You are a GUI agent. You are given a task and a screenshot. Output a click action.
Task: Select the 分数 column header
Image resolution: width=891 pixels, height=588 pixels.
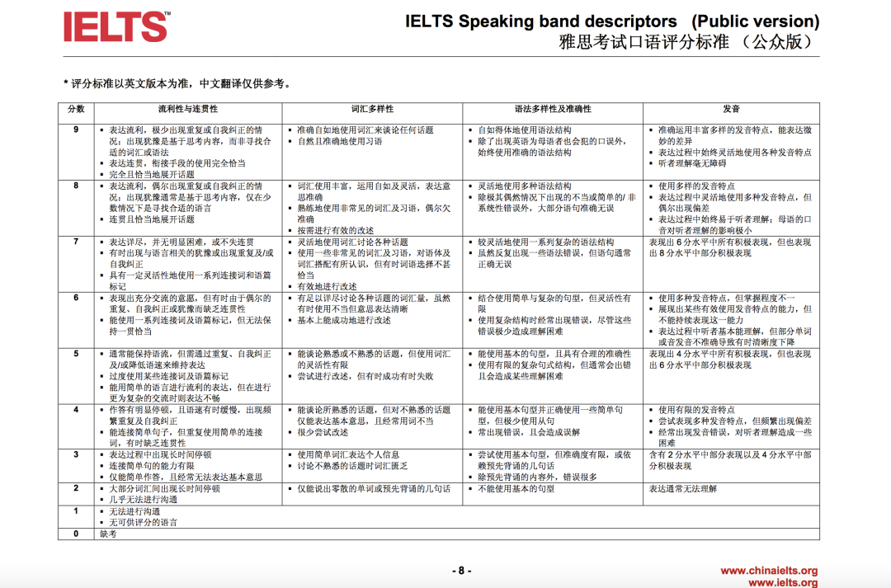(76, 109)
